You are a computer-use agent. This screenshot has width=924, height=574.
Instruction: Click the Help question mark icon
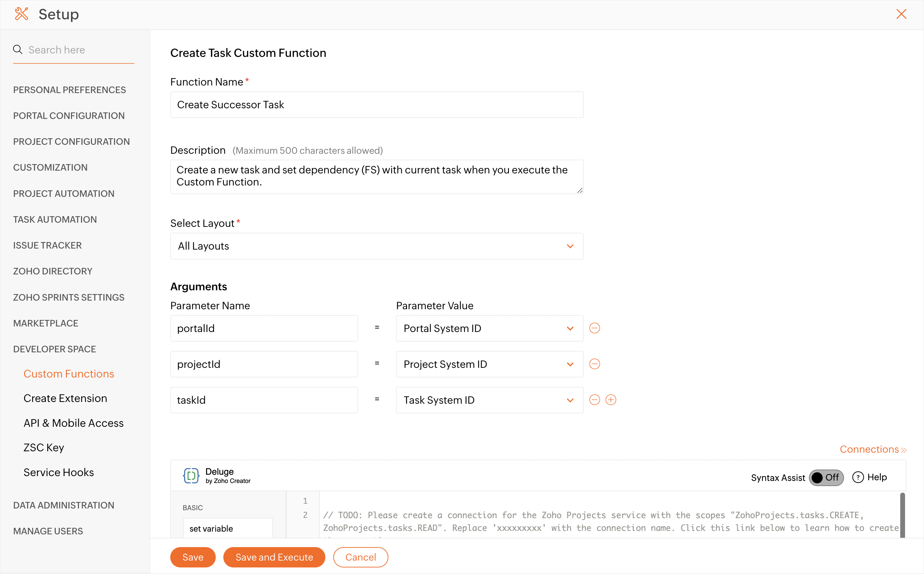(x=857, y=477)
